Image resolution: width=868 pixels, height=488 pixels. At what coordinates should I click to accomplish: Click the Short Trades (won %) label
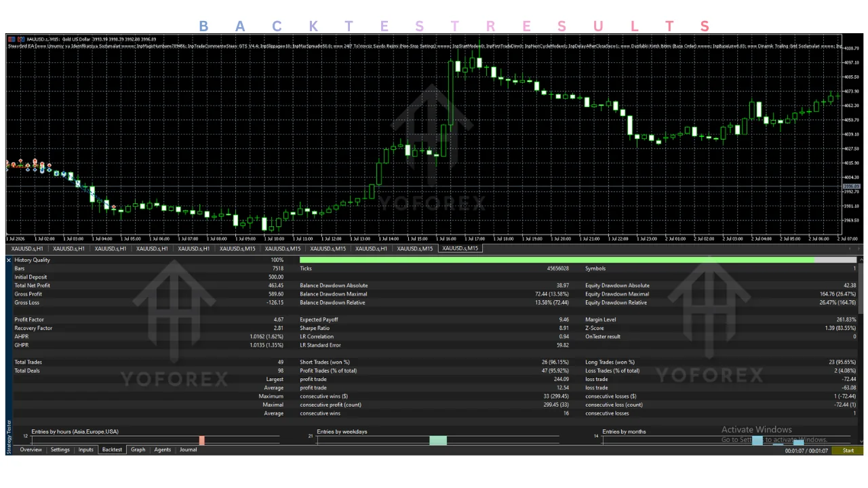tap(325, 362)
